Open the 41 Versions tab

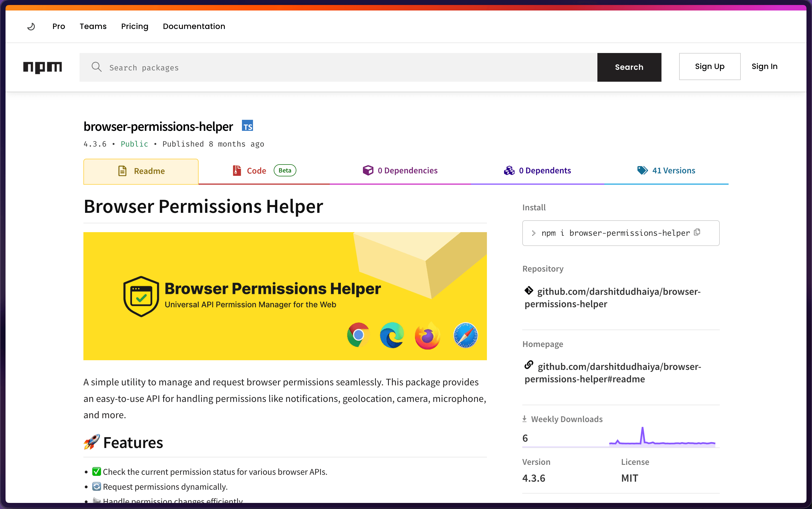coord(666,171)
